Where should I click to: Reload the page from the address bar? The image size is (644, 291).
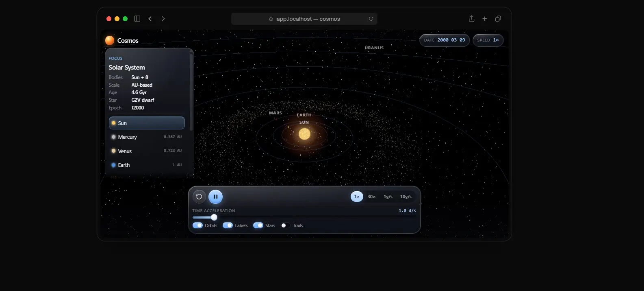click(x=371, y=19)
